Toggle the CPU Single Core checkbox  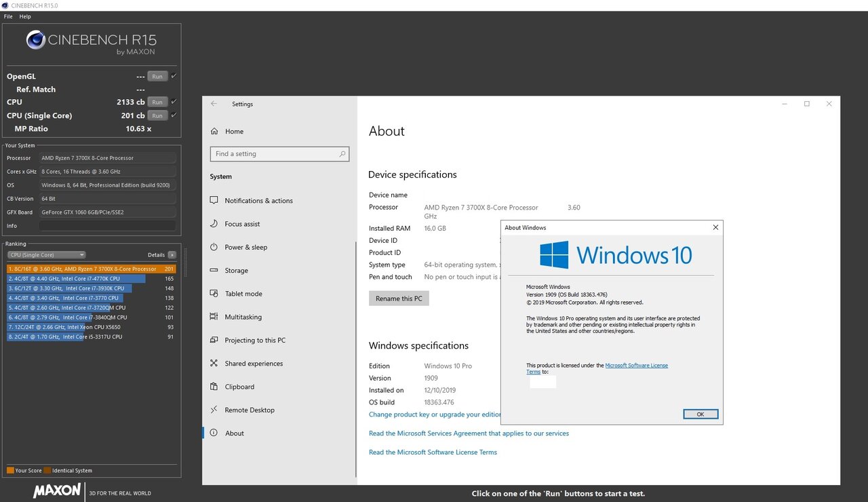[x=174, y=115]
